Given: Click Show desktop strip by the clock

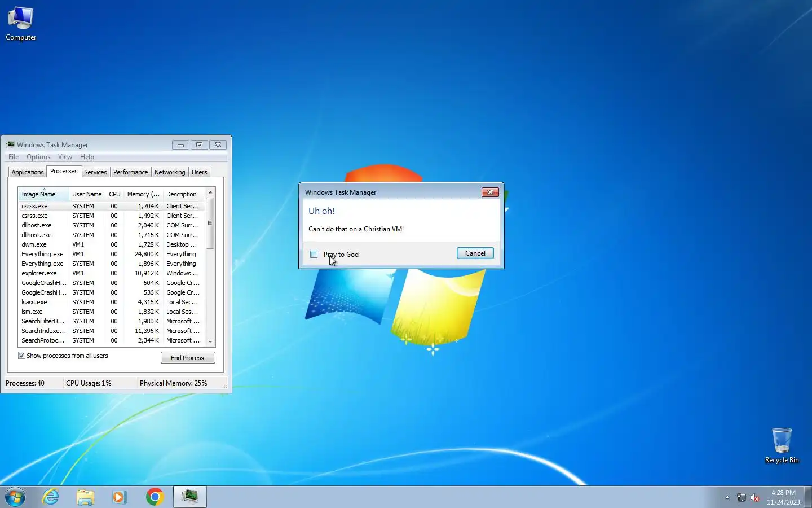Looking at the screenshot, I should tap(807, 497).
